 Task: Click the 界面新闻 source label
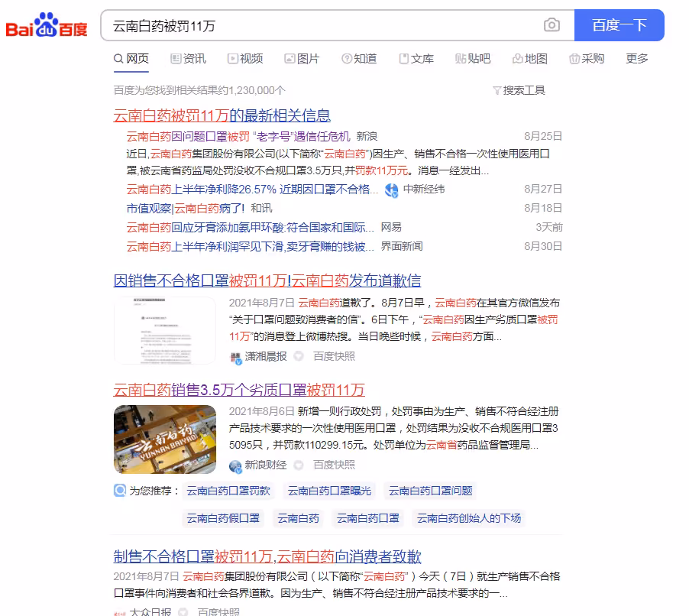click(402, 246)
